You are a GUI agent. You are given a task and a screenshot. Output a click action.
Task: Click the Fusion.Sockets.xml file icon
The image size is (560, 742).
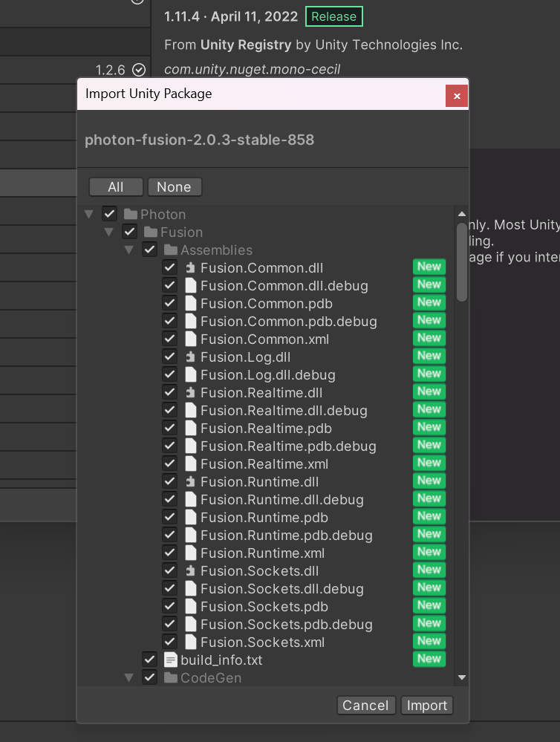click(190, 642)
